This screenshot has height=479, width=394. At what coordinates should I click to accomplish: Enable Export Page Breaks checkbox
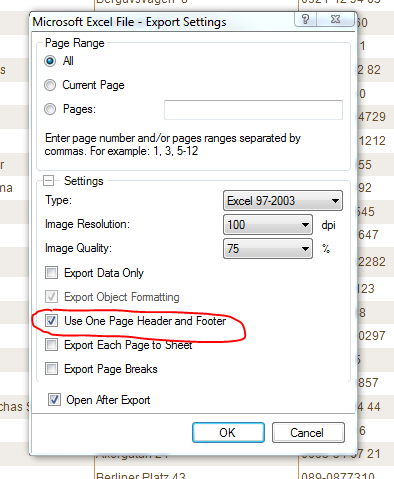[x=51, y=369]
